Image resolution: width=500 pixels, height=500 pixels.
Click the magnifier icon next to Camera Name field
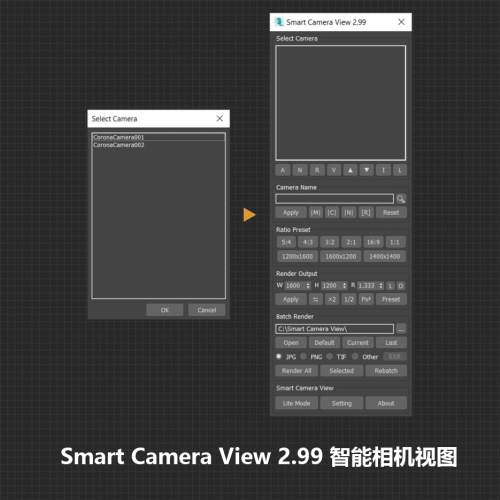(x=401, y=199)
